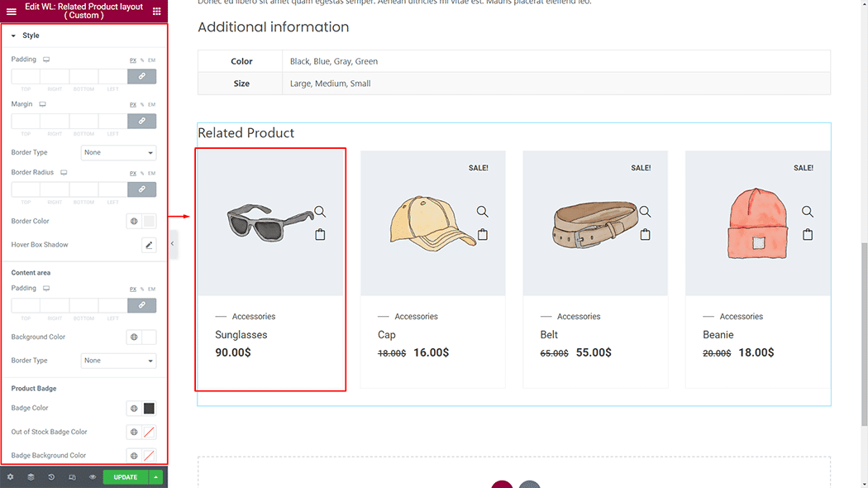This screenshot has height=488, width=868.
Task: Add Cap to cart icon
Action: click(x=483, y=235)
